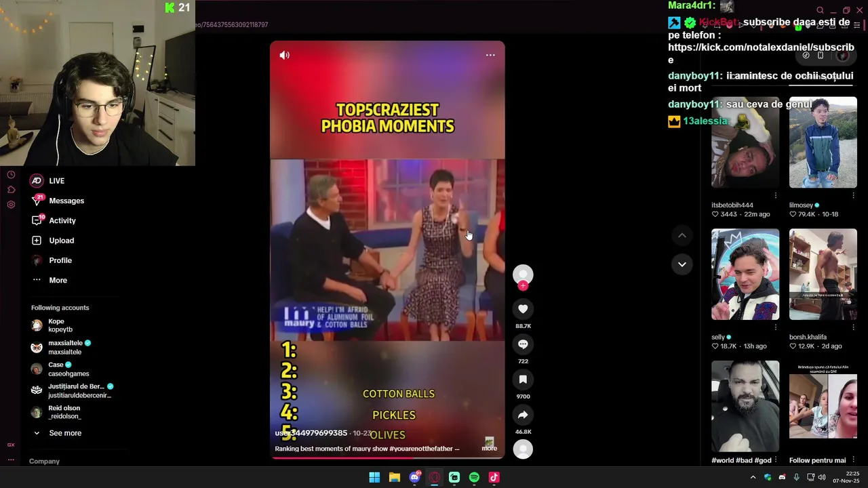The image size is (868, 488).
Task: Click the lilmosey username text
Action: 801,205
